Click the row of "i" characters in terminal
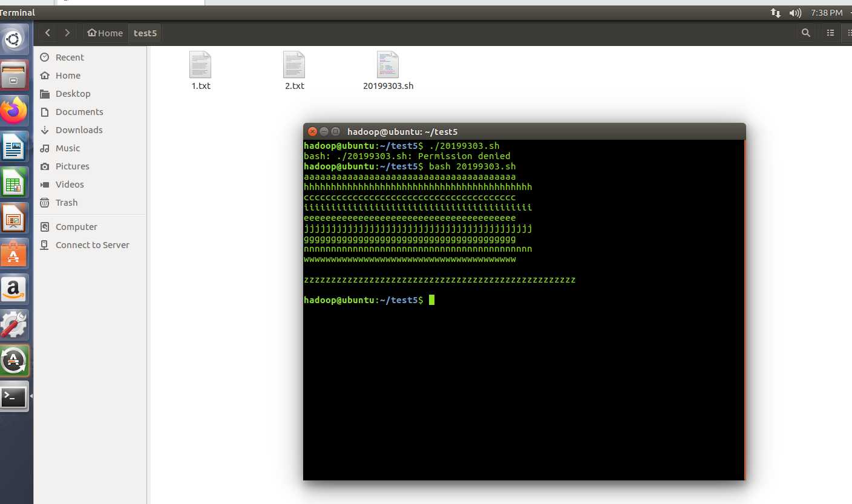This screenshot has width=852, height=504. pos(418,208)
